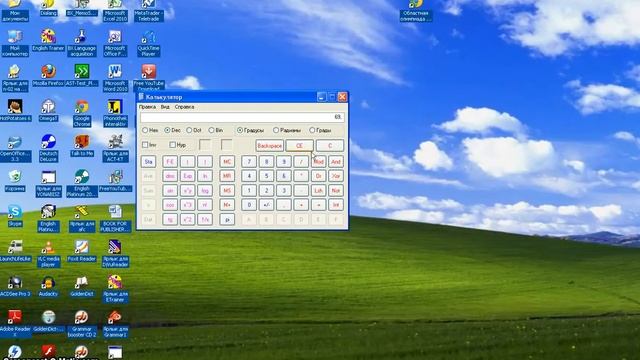The width and height of the screenshot is (640, 360).
Task: Click the MS memory store button
Action: 227,191
